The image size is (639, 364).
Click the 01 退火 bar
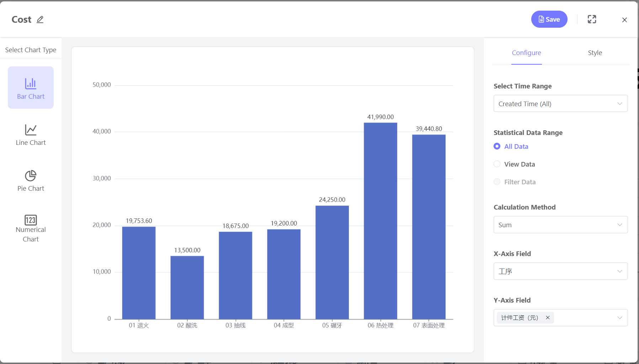point(139,273)
